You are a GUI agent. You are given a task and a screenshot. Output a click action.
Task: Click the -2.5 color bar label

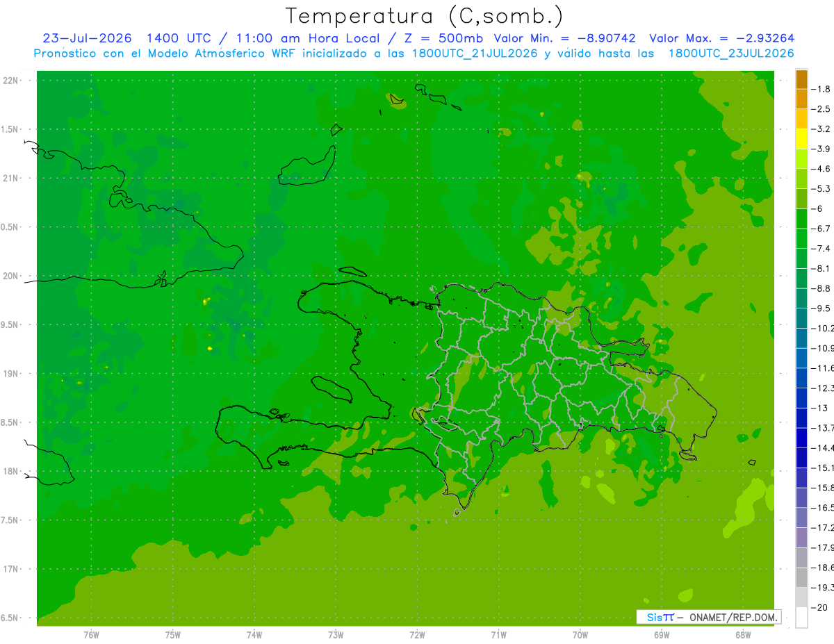821,109
